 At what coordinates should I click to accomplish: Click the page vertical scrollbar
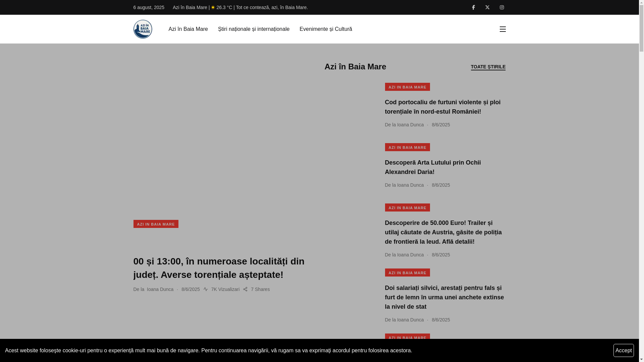(641, 181)
